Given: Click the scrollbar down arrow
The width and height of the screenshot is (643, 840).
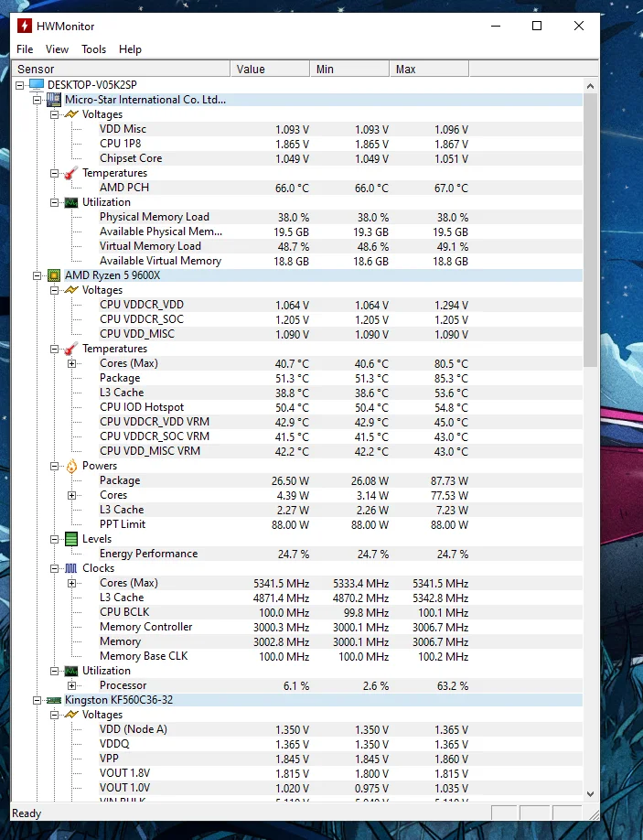Looking at the screenshot, I should [x=590, y=794].
